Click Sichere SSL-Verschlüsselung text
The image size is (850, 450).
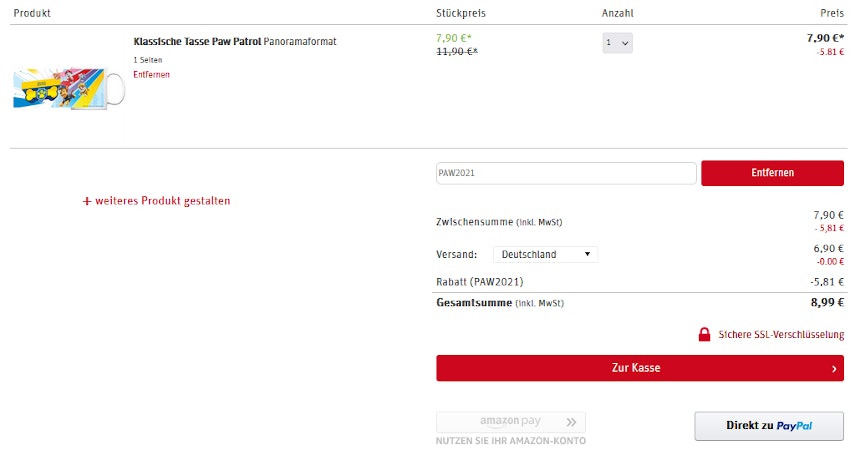pos(781,335)
